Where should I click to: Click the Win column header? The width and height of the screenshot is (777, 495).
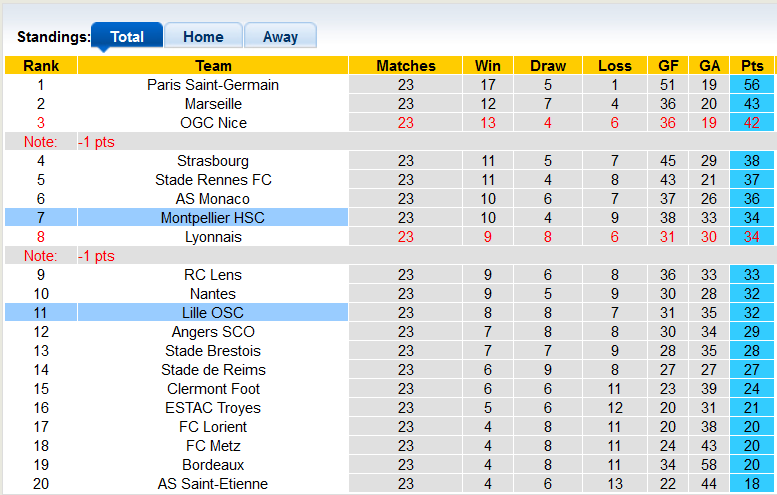[x=488, y=66]
